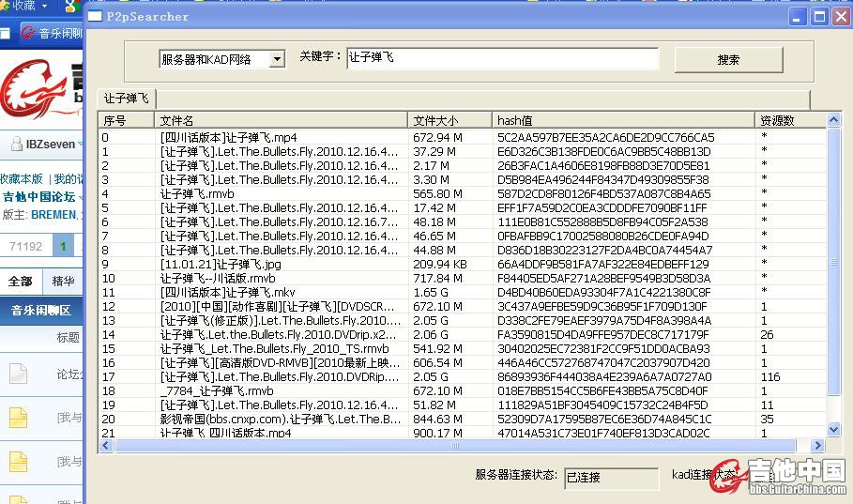Open 音乐闲聊 browser tab behind the window
853x504 pixels.
point(53,33)
